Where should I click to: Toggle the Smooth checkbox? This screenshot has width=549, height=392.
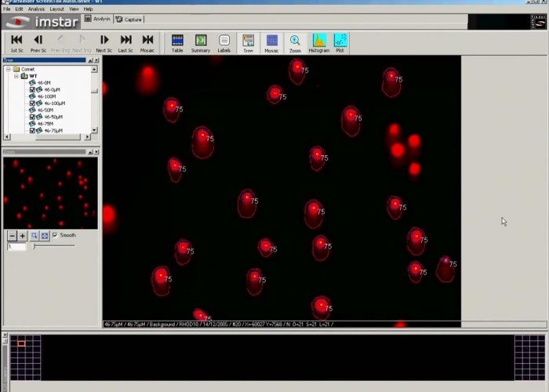(x=55, y=235)
